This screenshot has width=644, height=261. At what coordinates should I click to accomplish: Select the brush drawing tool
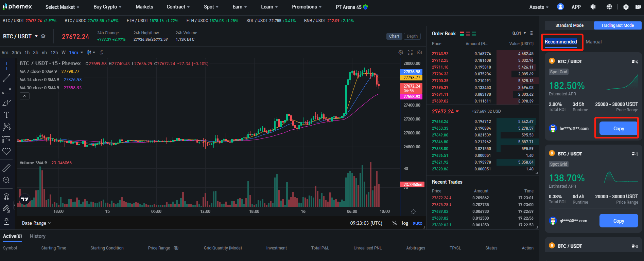6,102
